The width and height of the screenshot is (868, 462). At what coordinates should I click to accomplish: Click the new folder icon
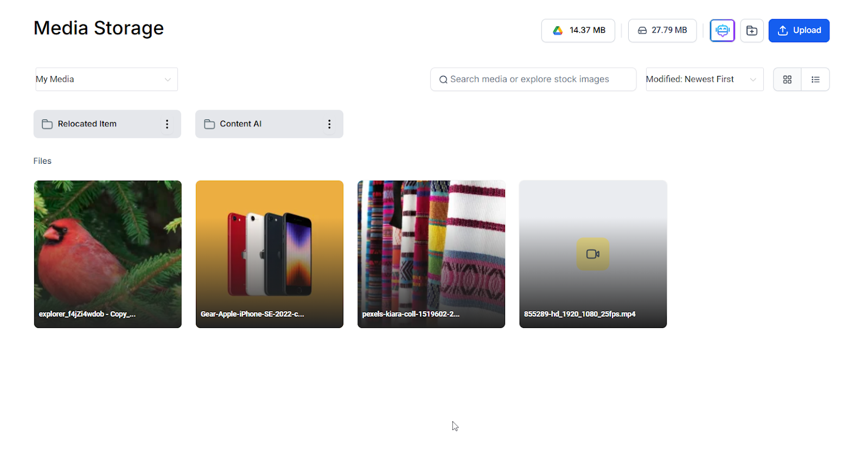(x=752, y=30)
